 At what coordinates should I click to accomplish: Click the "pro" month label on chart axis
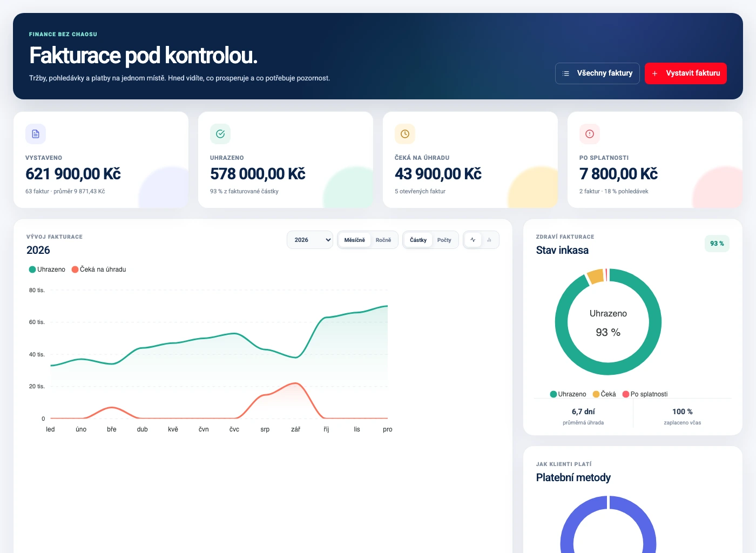coord(388,429)
